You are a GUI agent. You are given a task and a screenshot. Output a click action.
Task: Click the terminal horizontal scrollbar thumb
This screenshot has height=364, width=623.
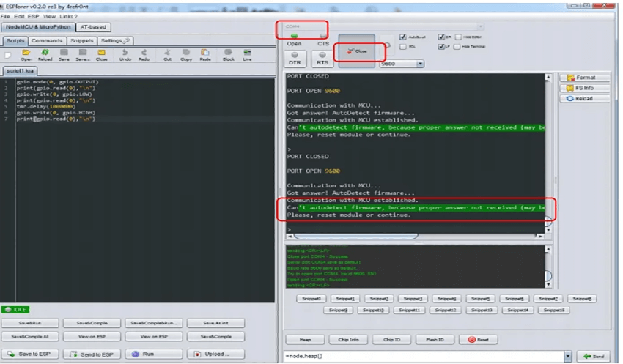[355, 236]
